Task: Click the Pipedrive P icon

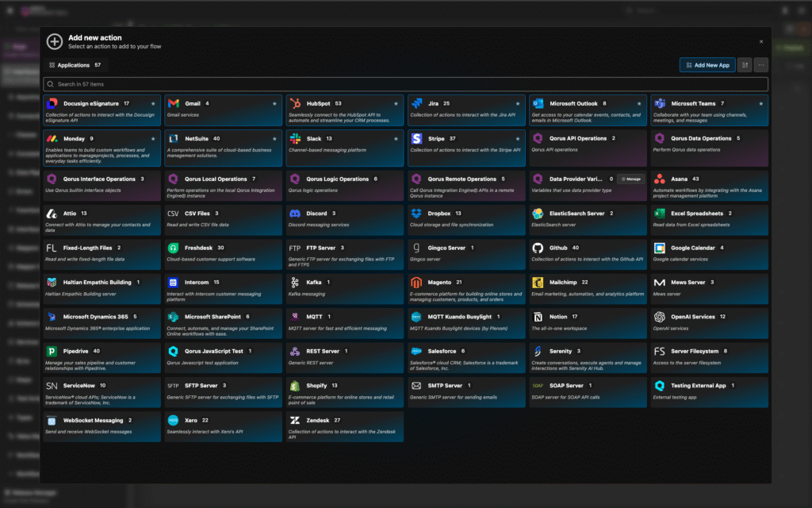Action: [x=52, y=352]
